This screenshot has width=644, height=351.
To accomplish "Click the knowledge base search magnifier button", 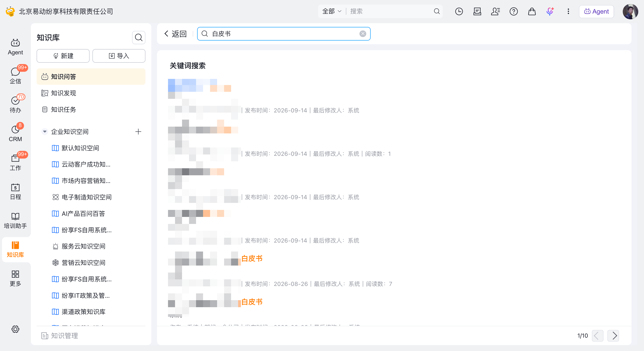I will click(x=138, y=37).
